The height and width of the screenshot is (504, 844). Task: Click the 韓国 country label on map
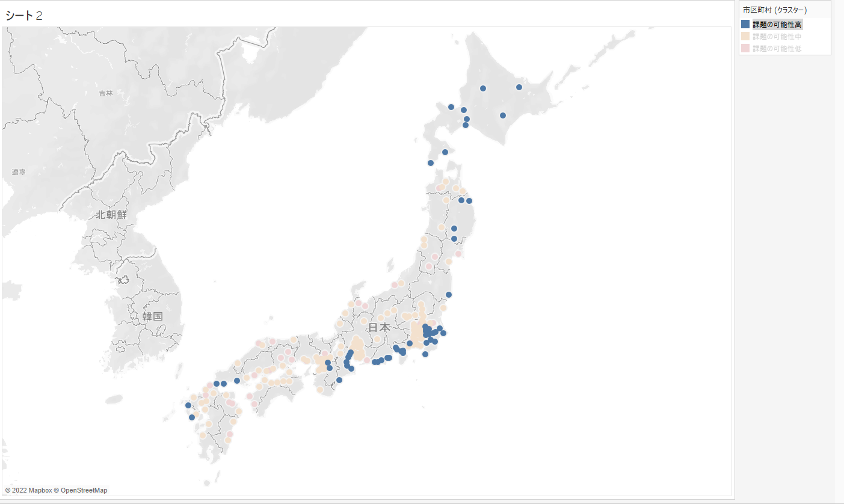[x=152, y=316]
